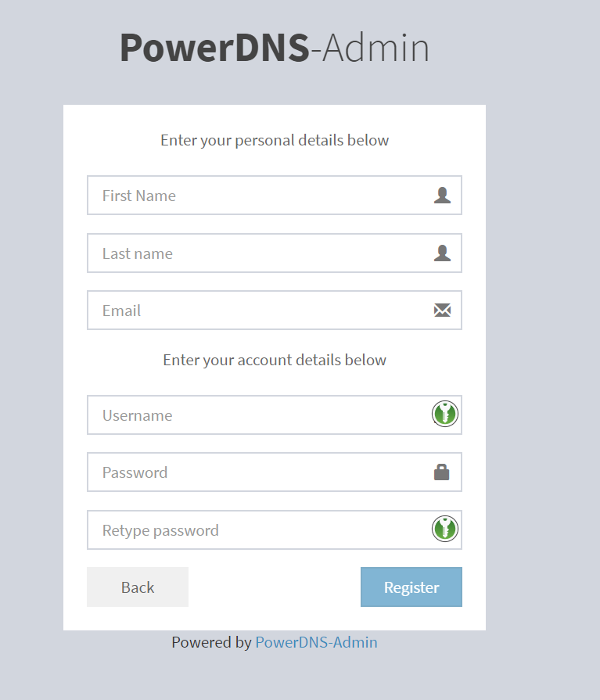Viewport: 600px width, 700px height.
Task: Click the envelope icon in Email field
Action: pyautogui.click(x=442, y=311)
